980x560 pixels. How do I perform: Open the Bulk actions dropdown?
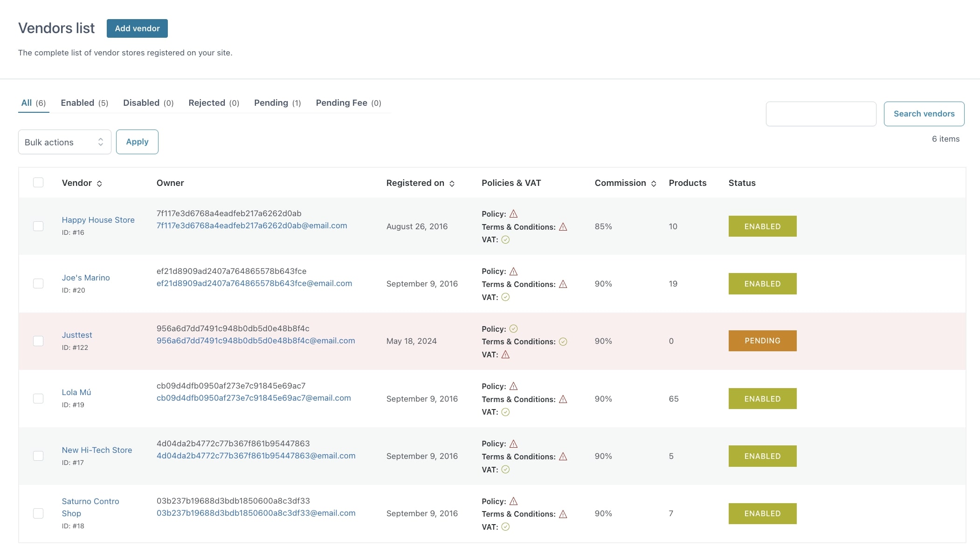point(64,142)
